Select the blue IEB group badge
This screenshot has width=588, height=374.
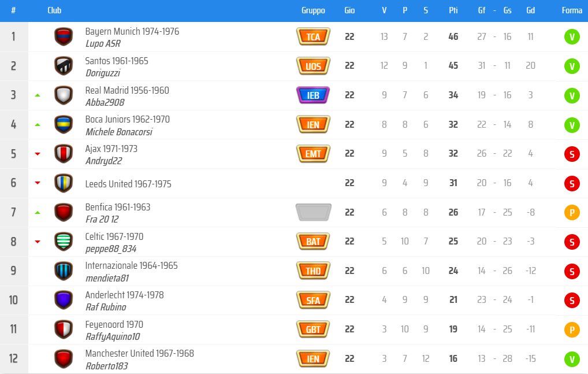313,95
